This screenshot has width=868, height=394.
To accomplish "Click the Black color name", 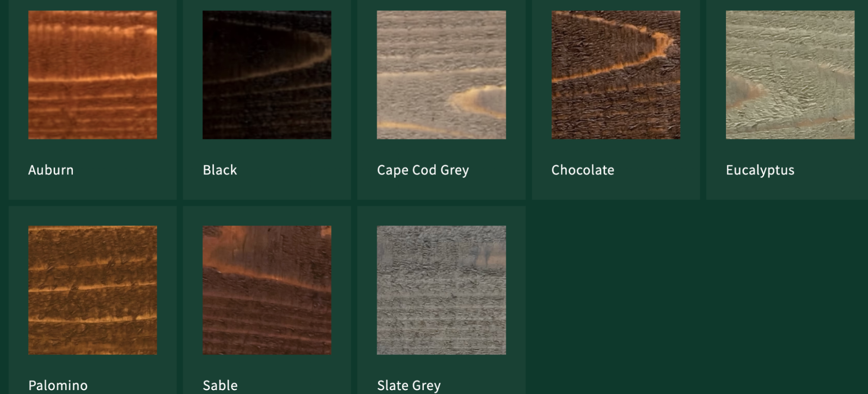I will [220, 170].
